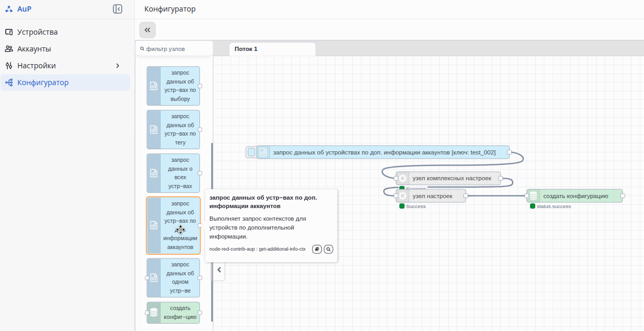644x331 pixels.
Task: Click the icon of flow node ключ: test_002
Action: coord(263,152)
